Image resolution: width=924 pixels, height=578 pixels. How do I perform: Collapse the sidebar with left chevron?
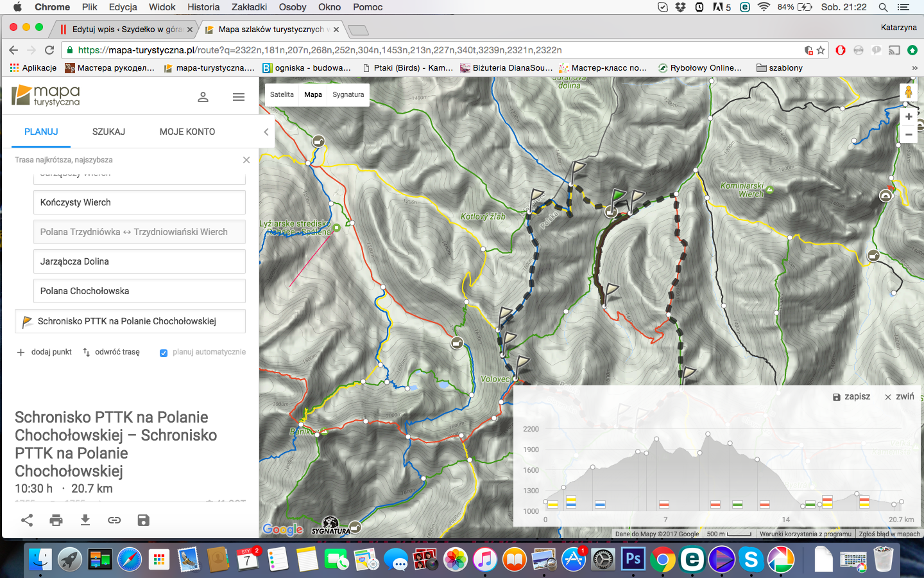[x=266, y=132]
